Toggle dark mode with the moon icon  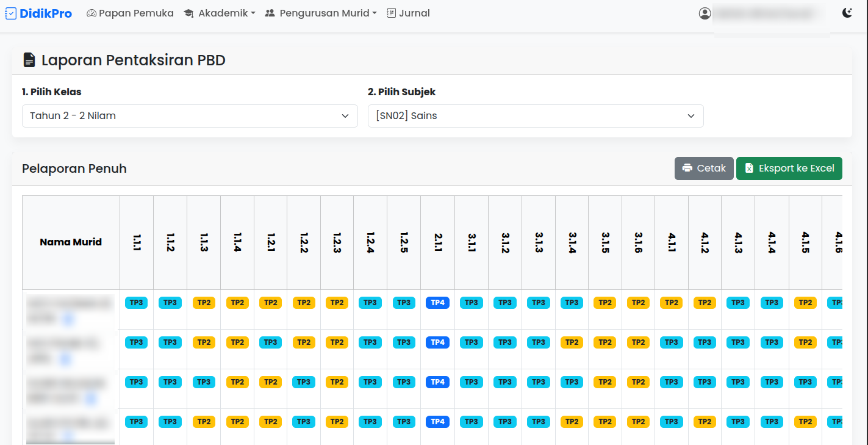click(847, 12)
